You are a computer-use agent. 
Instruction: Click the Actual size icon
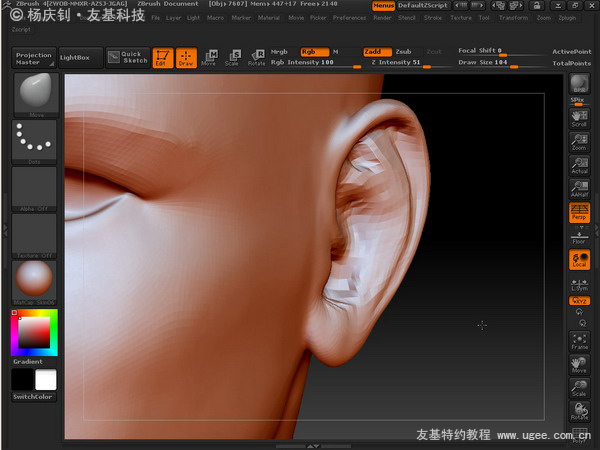579,165
